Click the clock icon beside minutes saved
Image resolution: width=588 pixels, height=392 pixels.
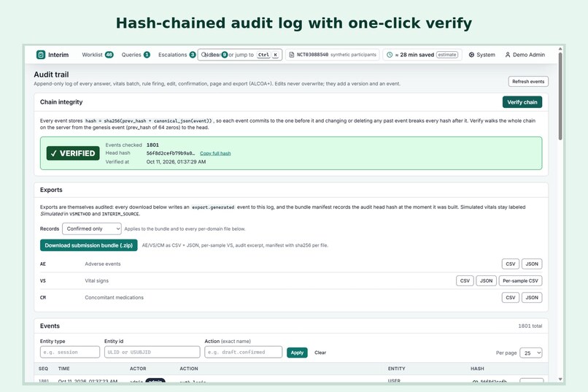pos(390,55)
